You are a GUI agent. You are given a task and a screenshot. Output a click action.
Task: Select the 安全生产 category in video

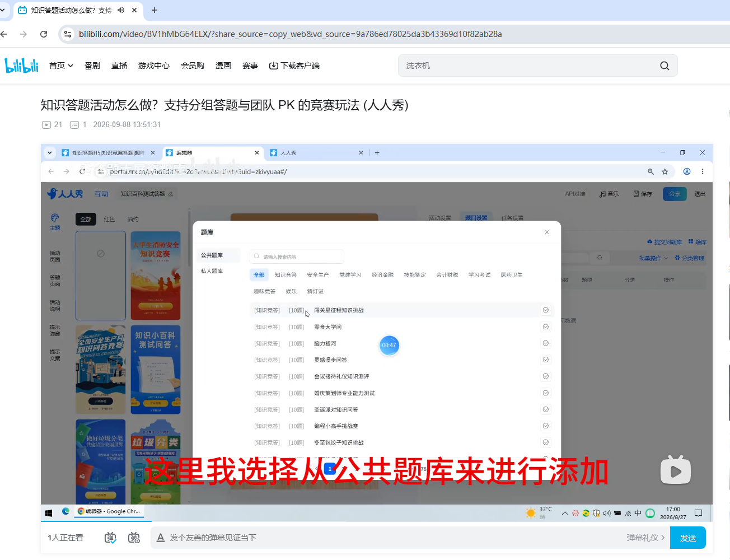tap(317, 275)
